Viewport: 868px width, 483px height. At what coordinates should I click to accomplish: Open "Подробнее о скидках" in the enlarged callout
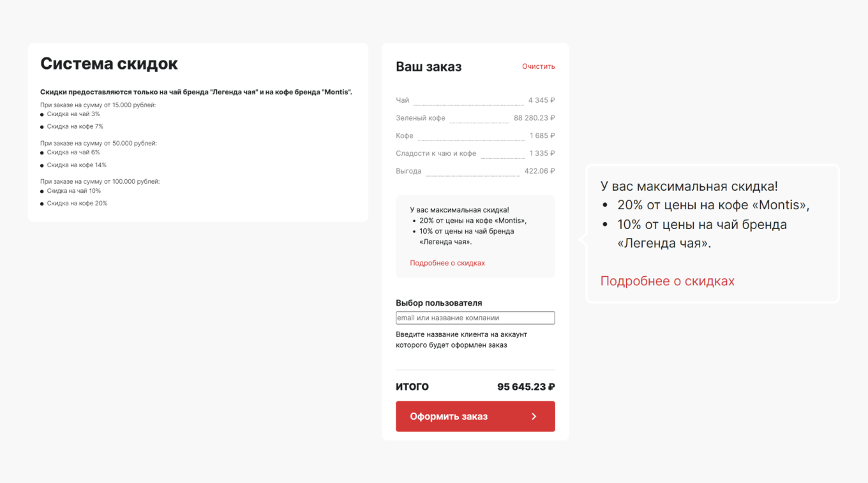(x=667, y=281)
